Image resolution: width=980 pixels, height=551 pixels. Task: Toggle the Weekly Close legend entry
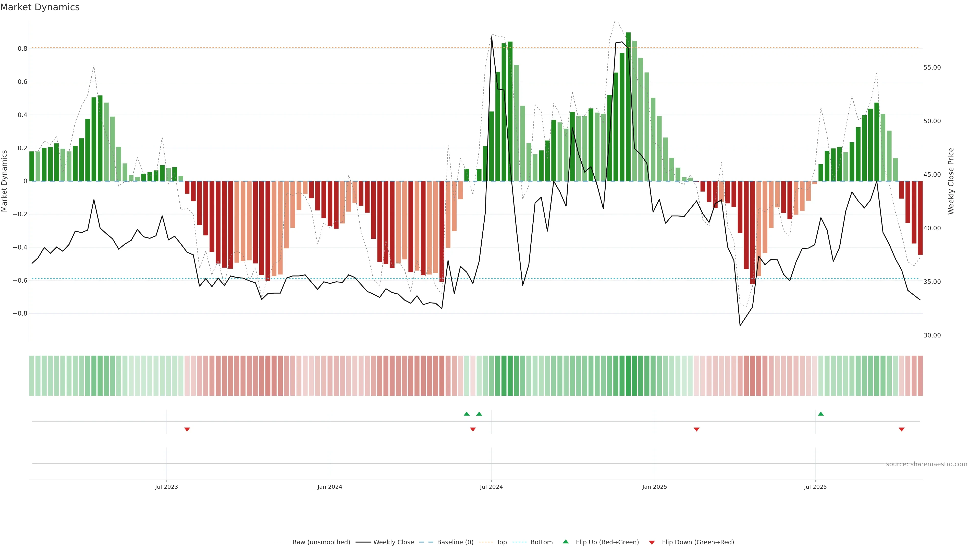[x=393, y=542]
